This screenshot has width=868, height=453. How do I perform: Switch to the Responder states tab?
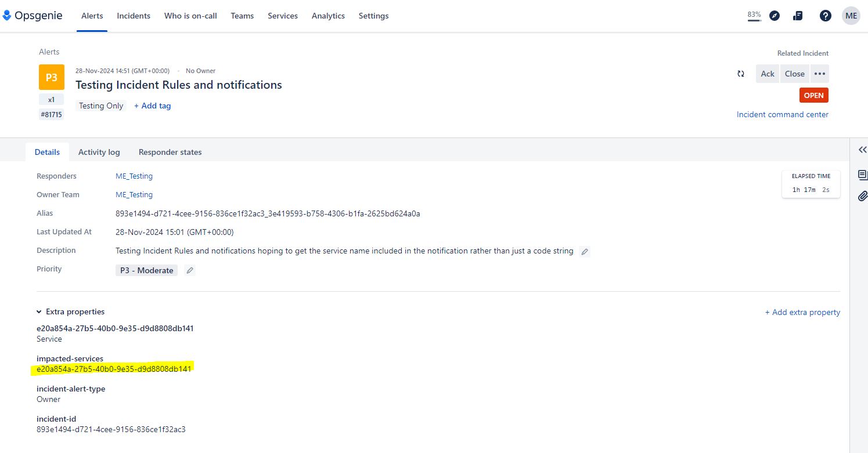(x=170, y=151)
